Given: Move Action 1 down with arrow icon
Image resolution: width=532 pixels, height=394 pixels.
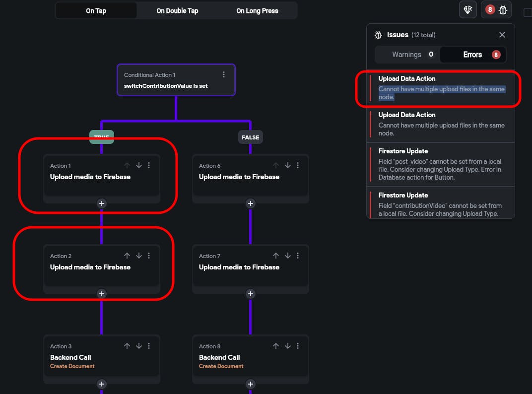Looking at the screenshot, I should pyautogui.click(x=139, y=165).
